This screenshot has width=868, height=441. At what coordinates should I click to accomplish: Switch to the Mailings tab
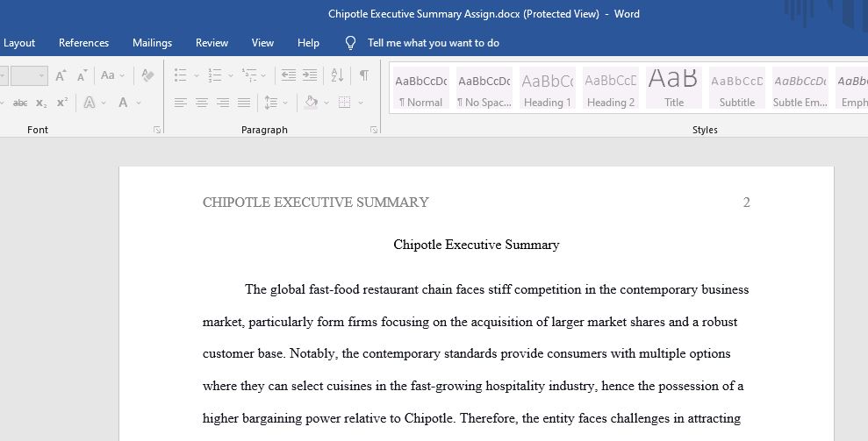coord(152,43)
